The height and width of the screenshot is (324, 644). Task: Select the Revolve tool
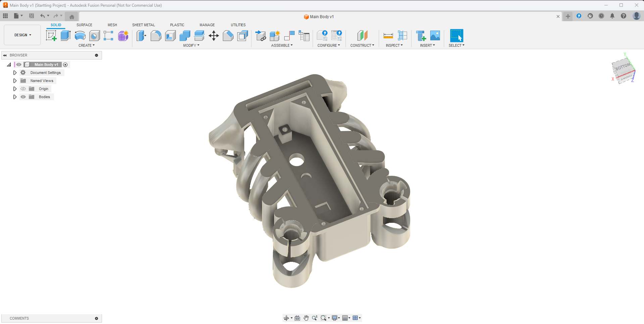click(x=80, y=36)
